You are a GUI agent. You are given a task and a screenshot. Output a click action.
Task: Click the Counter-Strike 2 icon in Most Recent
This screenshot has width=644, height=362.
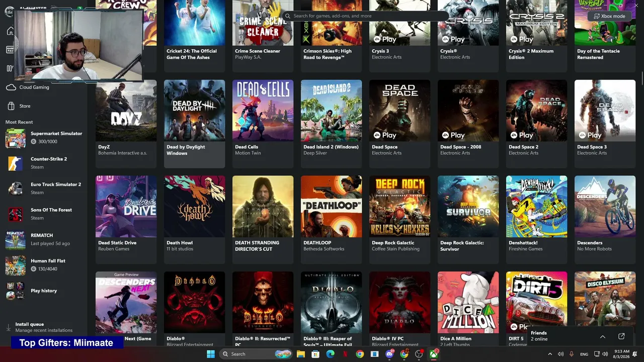15,163
